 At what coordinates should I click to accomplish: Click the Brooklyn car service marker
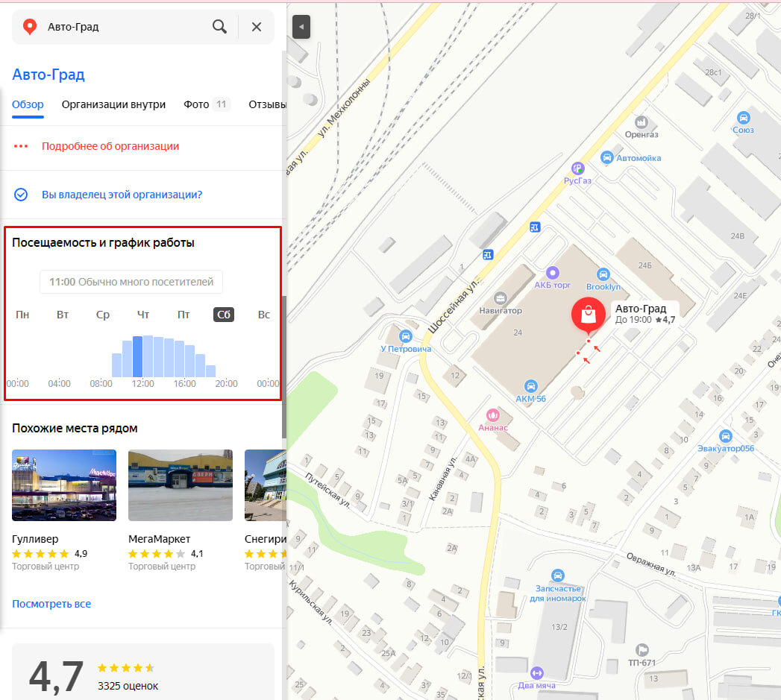click(603, 274)
